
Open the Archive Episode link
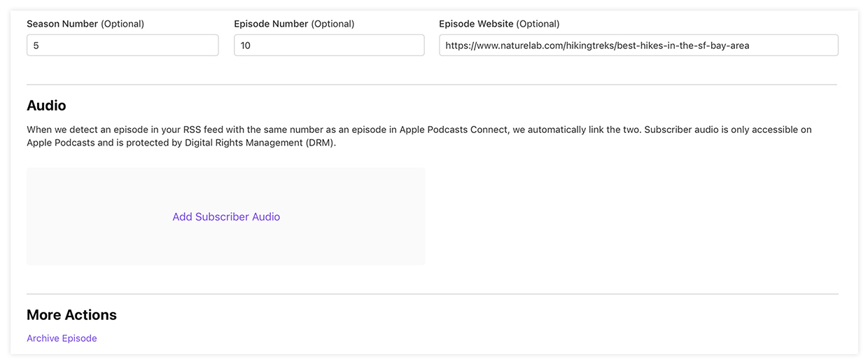pyautogui.click(x=62, y=338)
